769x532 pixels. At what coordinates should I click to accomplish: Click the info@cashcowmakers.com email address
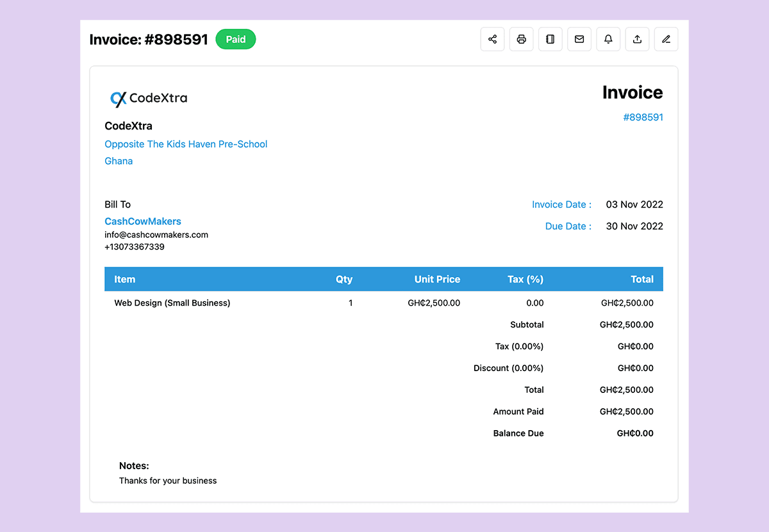[x=156, y=235]
